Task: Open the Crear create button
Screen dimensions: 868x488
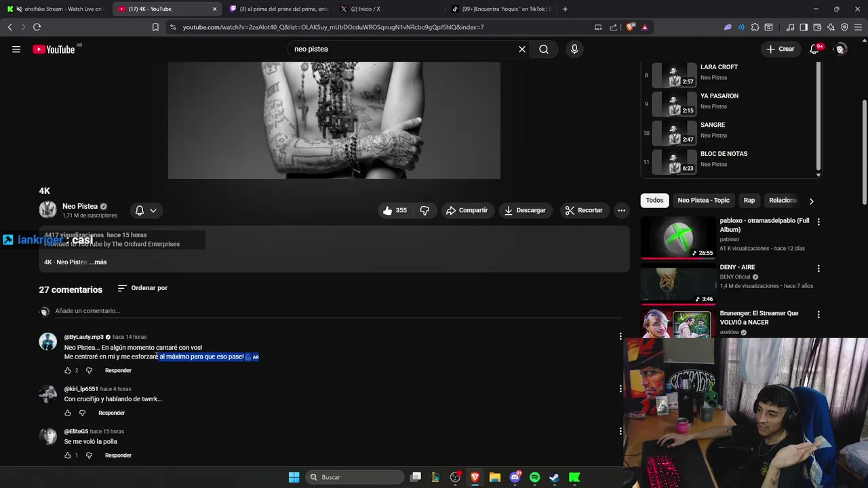Action: pyautogui.click(x=780, y=49)
